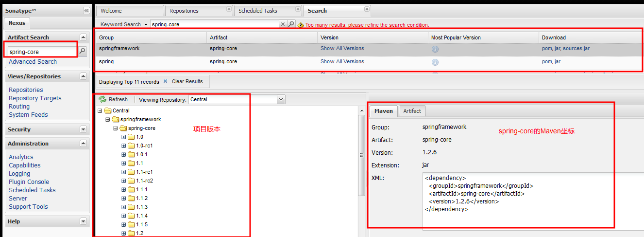Switch to the Welcome tab
Image resolution: width=644 pixels, height=237 pixels.
129,11
